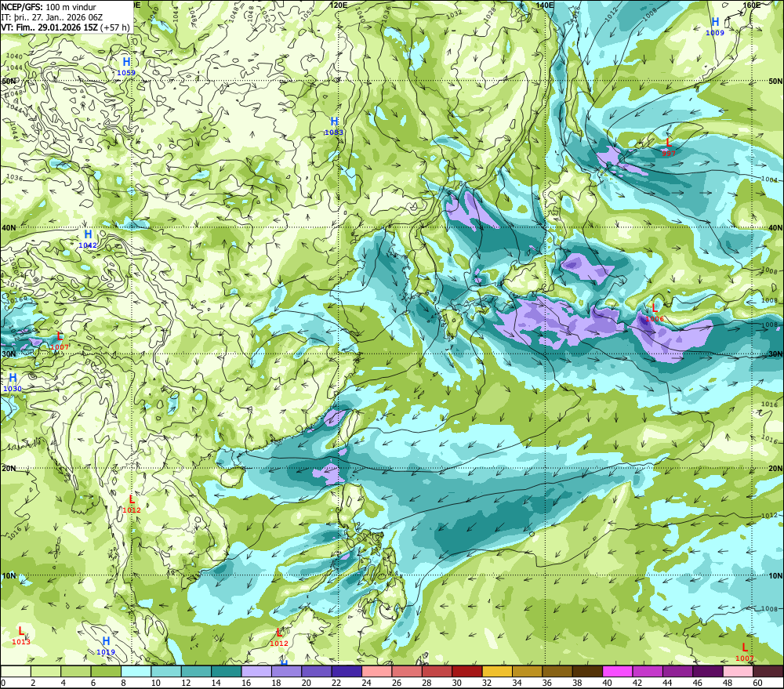Click the L 1013 low marker
This screenshot has width=784, height=689.
click(x=21, y=635)
